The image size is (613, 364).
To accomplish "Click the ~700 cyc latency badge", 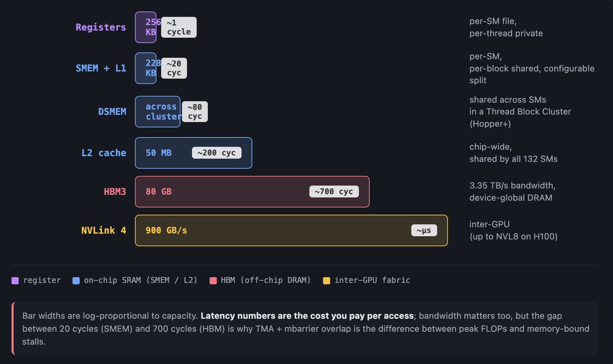I will tap(334, 192).
